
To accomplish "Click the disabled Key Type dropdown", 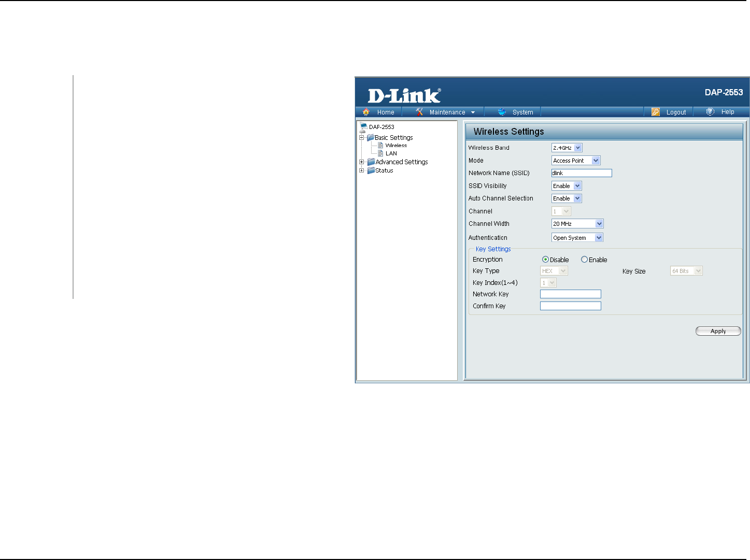I will [554, 271].
